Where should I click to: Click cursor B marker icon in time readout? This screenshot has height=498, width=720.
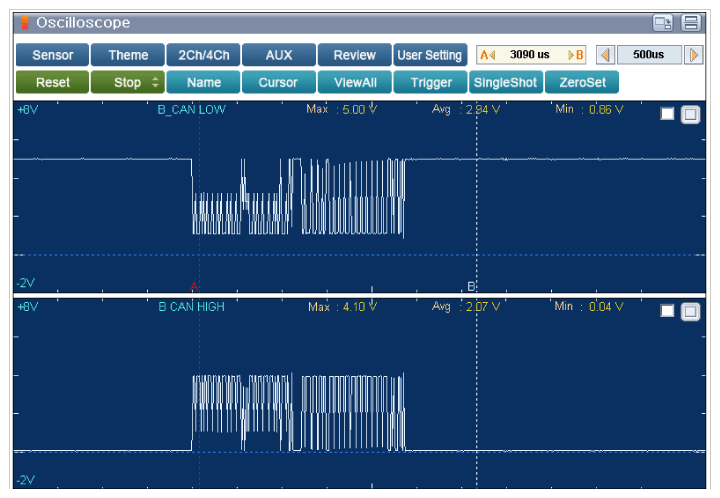pyautogui.click(x=576, y=55)
